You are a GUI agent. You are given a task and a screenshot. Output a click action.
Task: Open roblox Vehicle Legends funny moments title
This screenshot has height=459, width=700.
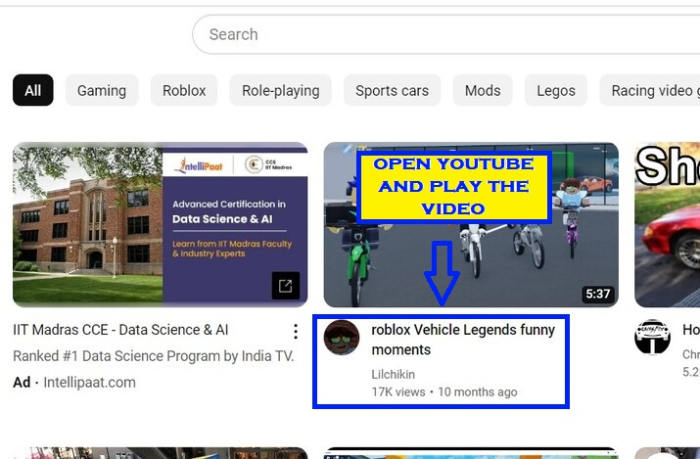click(462, 340)
